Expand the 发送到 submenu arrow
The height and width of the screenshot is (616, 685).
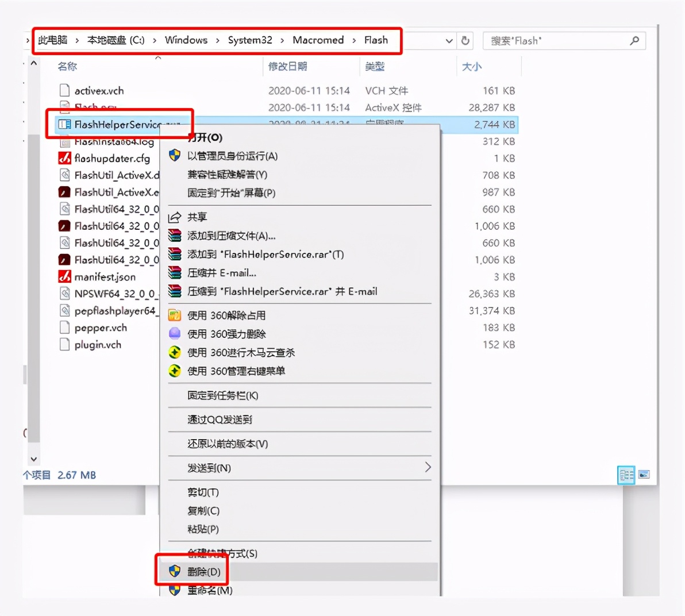click(x=428, y=468)
